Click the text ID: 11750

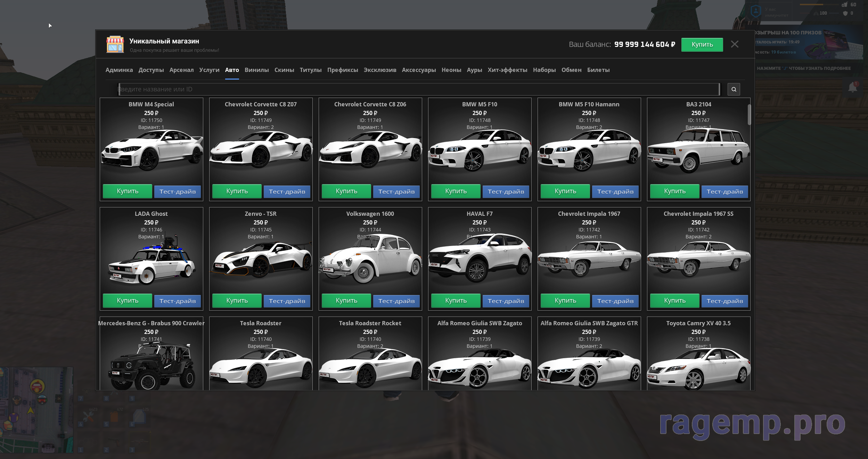pos(152,120)
